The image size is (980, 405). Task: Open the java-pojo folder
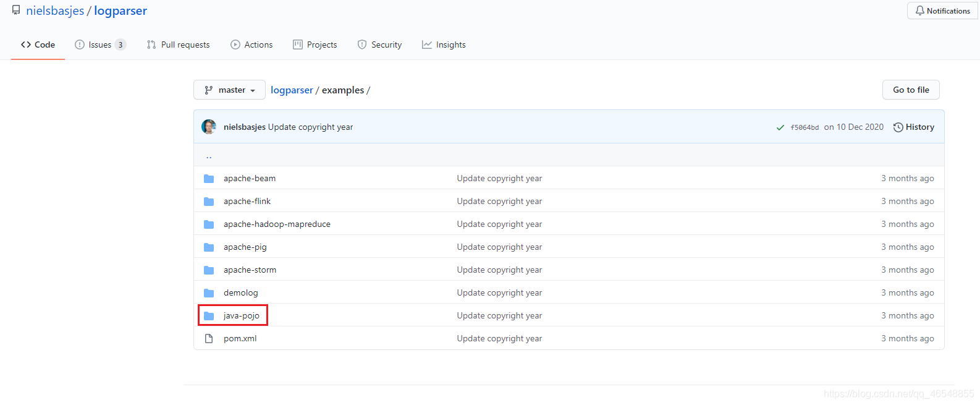[242, 315]
